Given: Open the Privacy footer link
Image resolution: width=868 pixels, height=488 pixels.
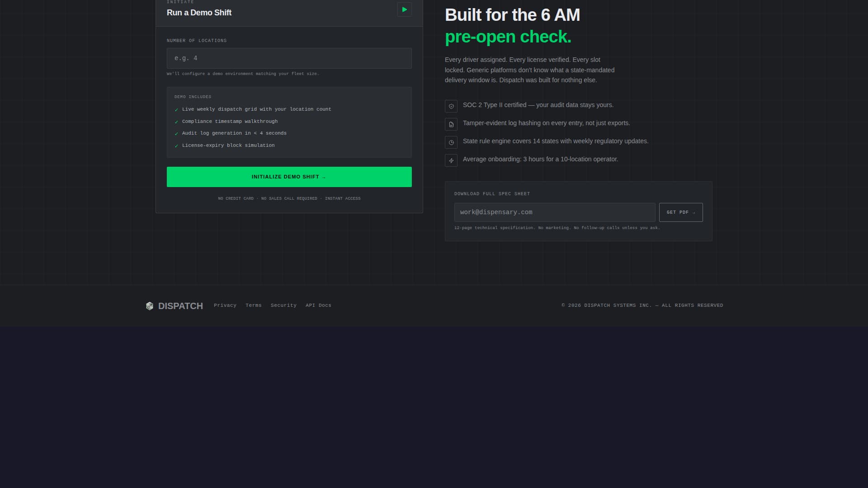Looking at the screenshot, I should click(225, 305).
